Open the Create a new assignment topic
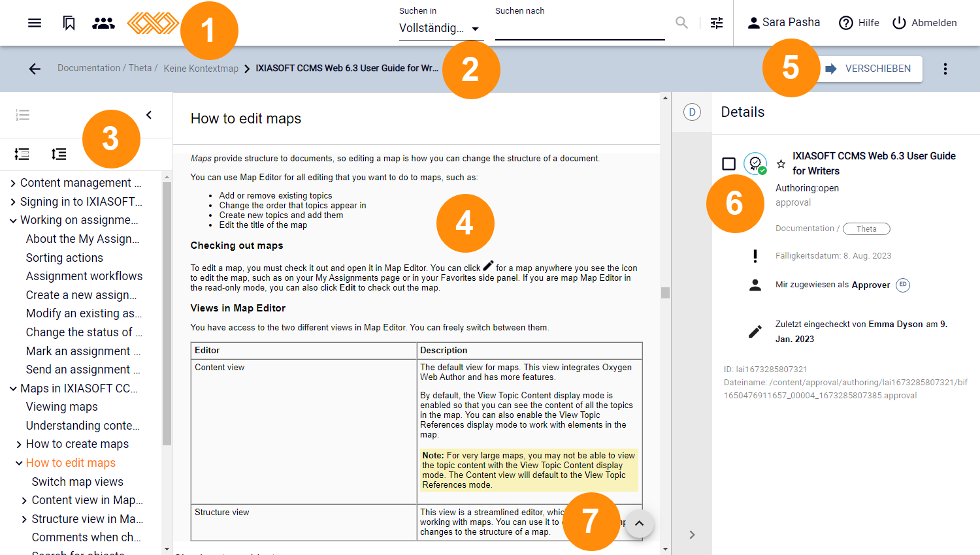 (82, 295)
